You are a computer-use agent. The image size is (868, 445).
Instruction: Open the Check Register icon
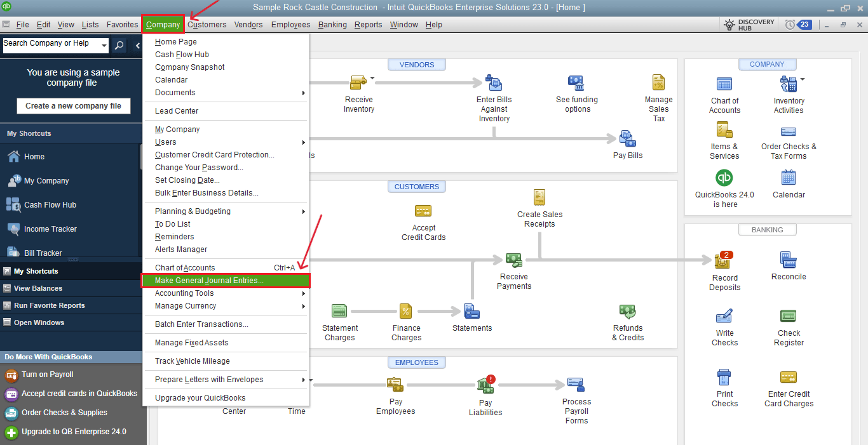(x=789, y=316)
